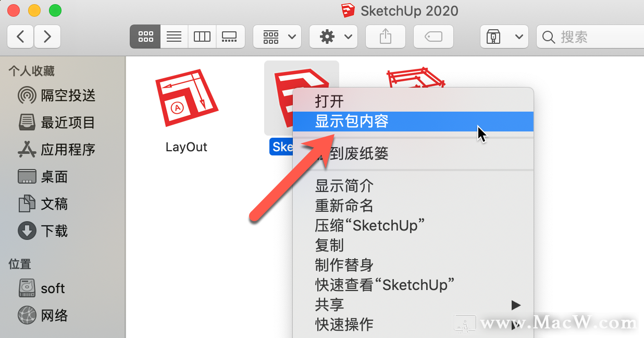Click the Edit Tags toolbar button
The width and height of the screenshot is (644, 338).
(433, 37)
